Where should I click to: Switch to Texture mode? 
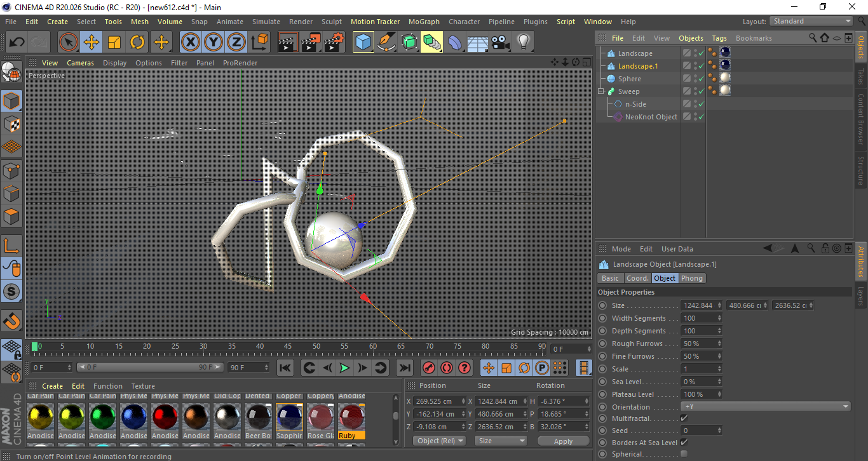tap(11, 124)
